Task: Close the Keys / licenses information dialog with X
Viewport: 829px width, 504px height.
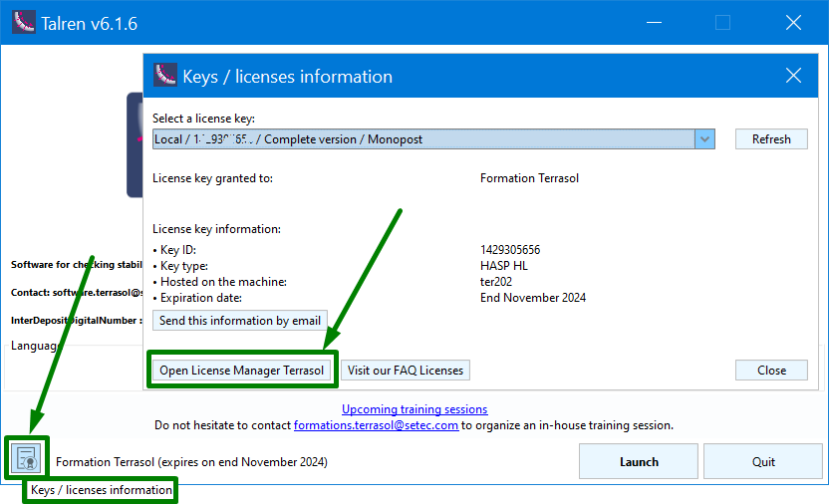Action: coord(793,76)
